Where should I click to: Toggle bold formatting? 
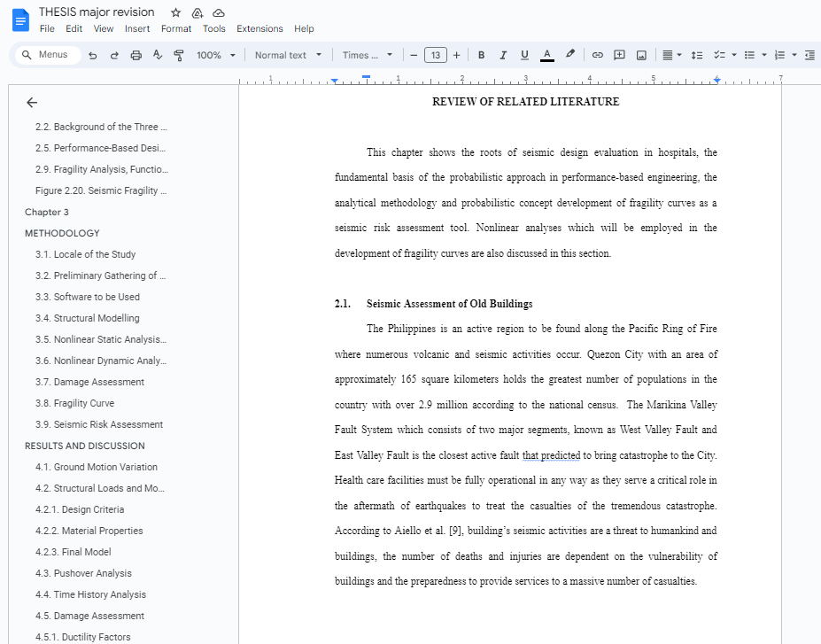point(481,55)
